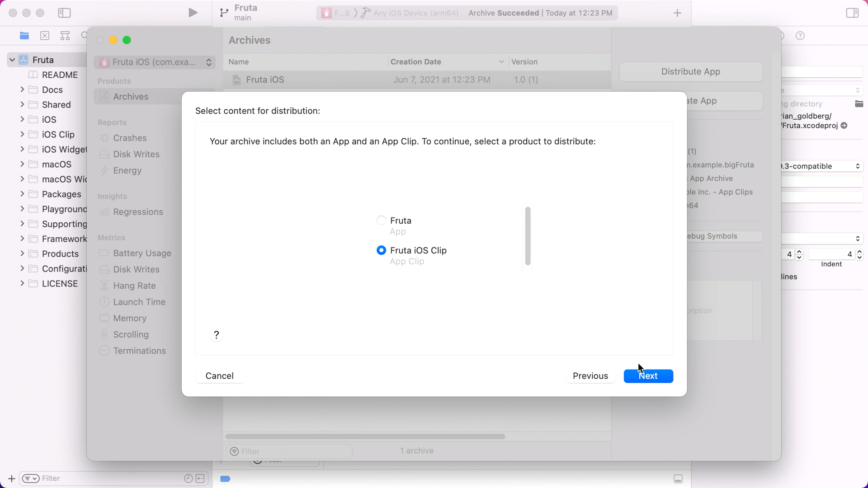Click the Run play button in the Xcode toolbar
The height and width of the screenshot is (488, 868).
click(193, 13)
